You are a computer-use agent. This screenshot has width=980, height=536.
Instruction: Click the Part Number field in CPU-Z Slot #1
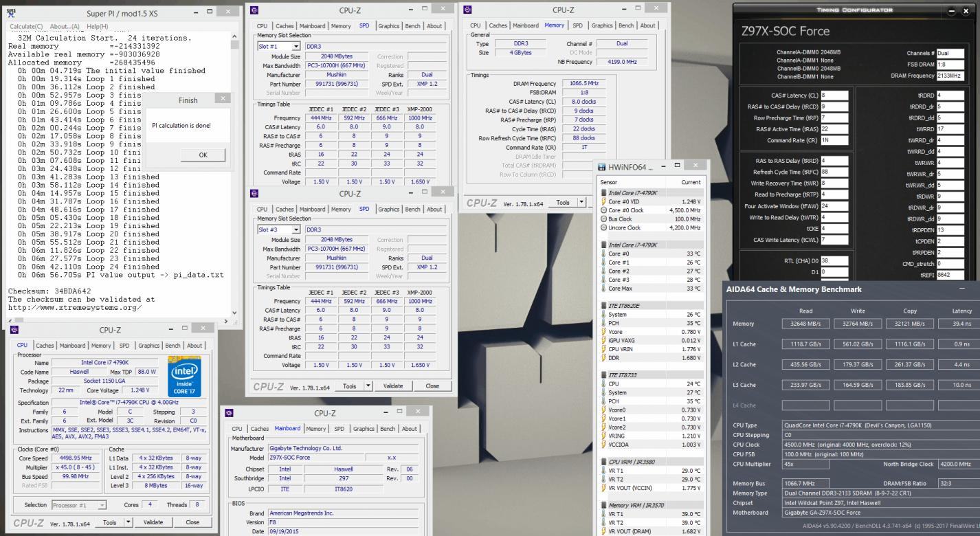337,84
